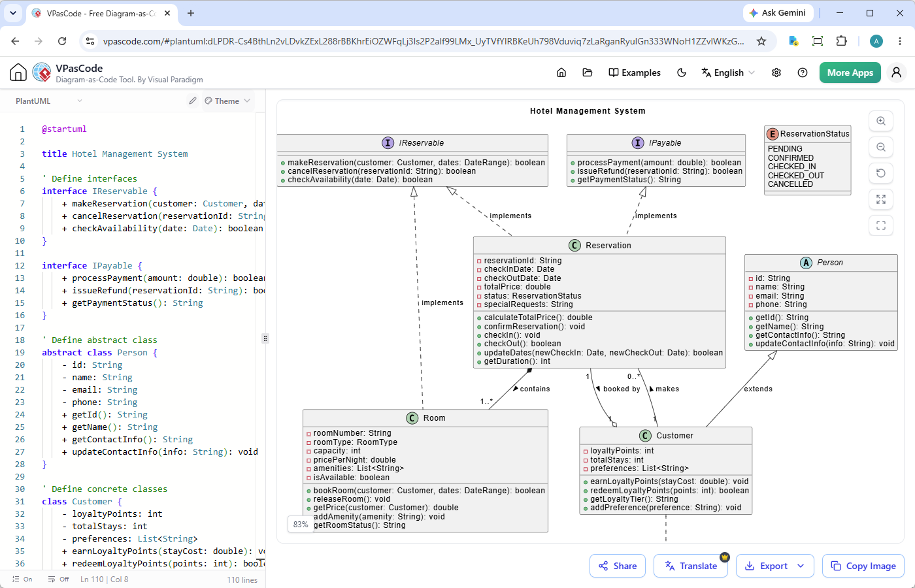The height and width of the screenshot is (588, 915).
Task: Click the Ln 110 Col 8 indicator
Action: (x=105, y=580)
